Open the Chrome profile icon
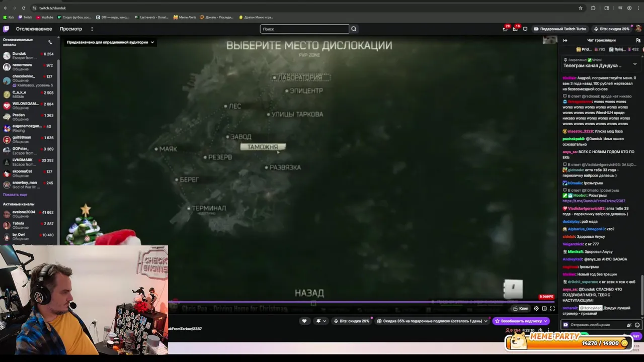 tap(629, 8)
